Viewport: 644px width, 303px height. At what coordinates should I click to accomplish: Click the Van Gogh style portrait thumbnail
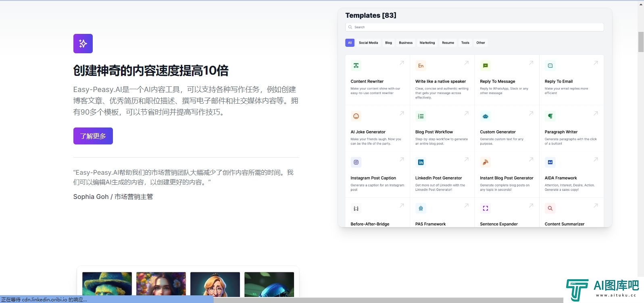click(107, 284)
